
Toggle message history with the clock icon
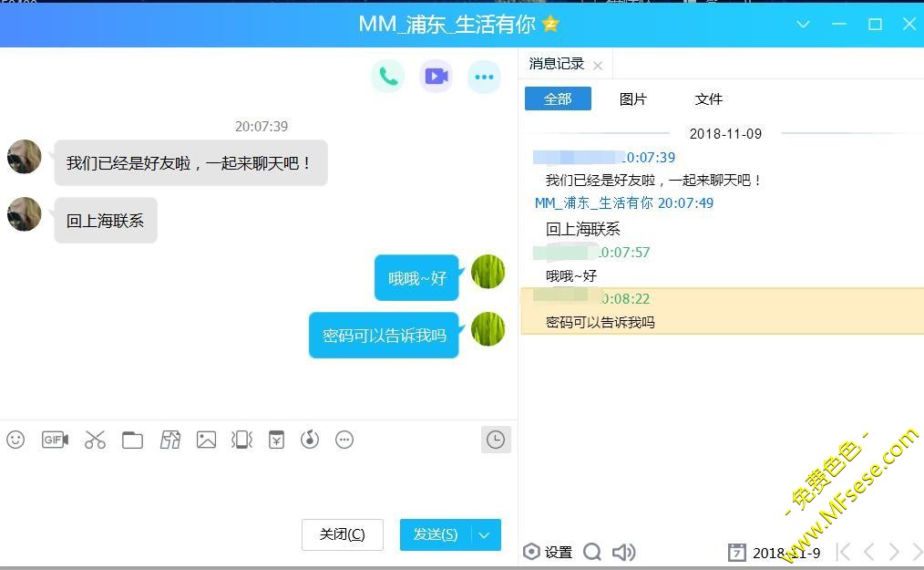[496, 440]
